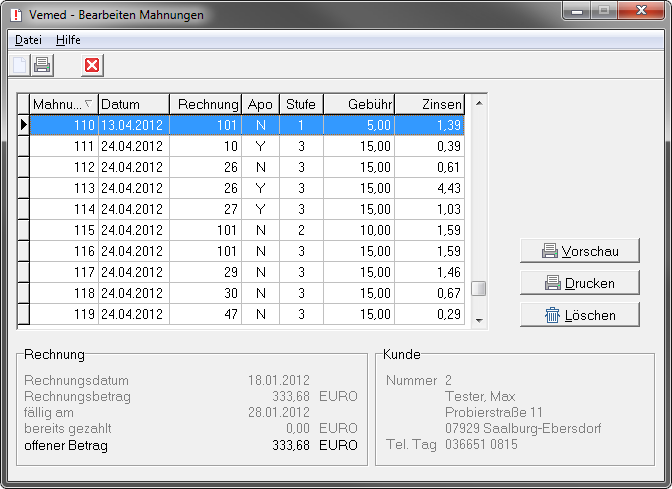672x489 pixels.
Task: Click the Gebühr value 5,00
Action: tap(359, 125)
